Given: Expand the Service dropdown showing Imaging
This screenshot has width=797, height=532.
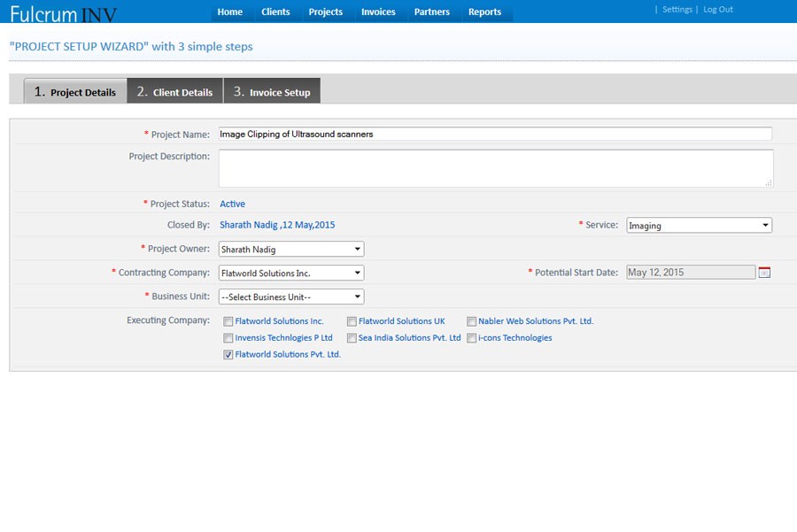Looking at the screenshot, I should (699, 226).
